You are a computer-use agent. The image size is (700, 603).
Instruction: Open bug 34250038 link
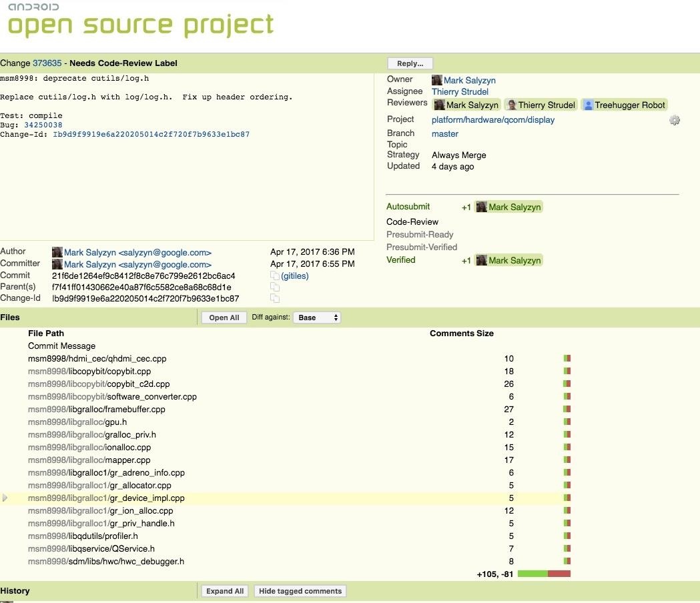coord(43,125)
